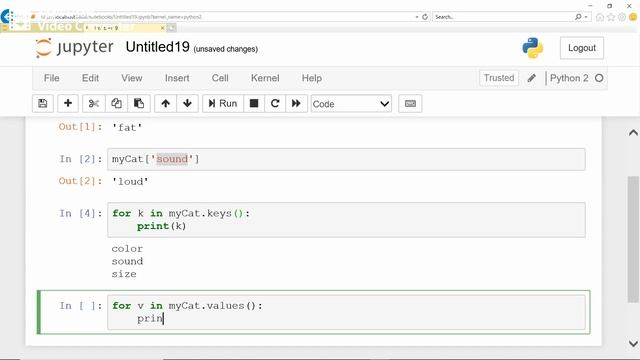The height and width of the screenshot is (360, 640).
Task: Interrupt the kernel with stop icon
Action: pos(254,104)
